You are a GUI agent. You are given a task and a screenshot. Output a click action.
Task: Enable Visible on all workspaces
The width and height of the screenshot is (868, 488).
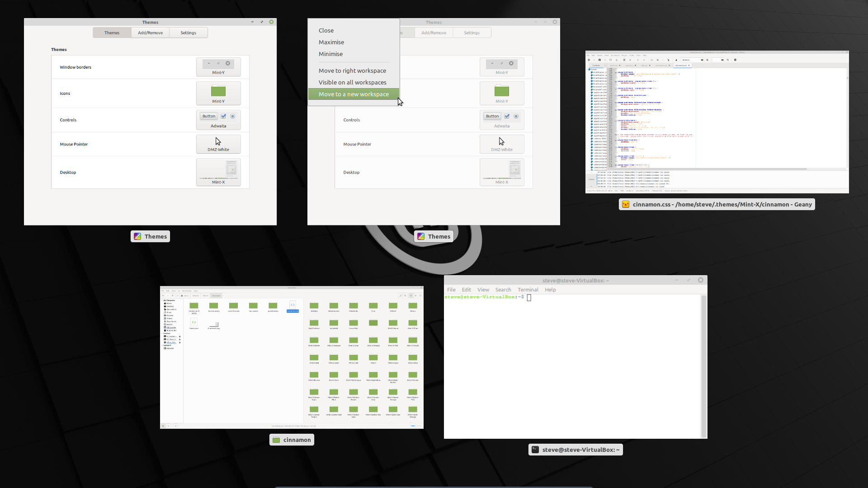click(x=353, y=82)
